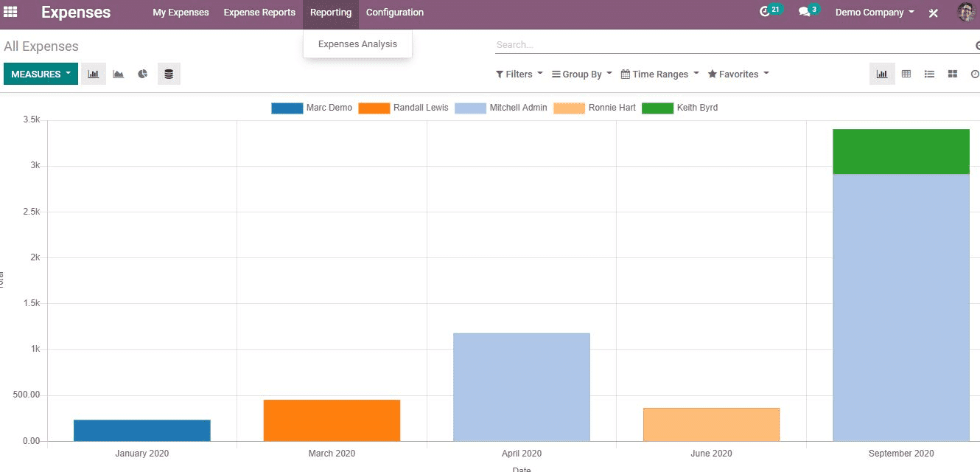The width and height of the screenshot is (980, 472).
Task: Open My Expenses menu
Action: coord(181,13)
